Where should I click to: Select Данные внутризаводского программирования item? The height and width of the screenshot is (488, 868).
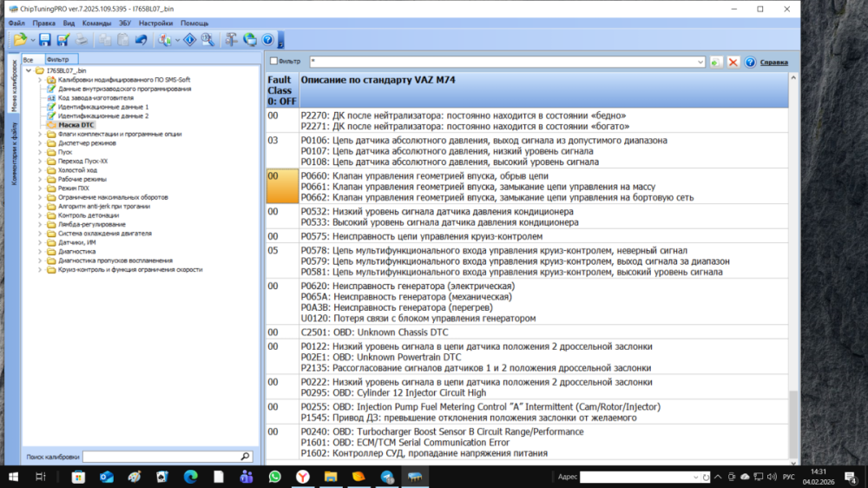(124, 89)
